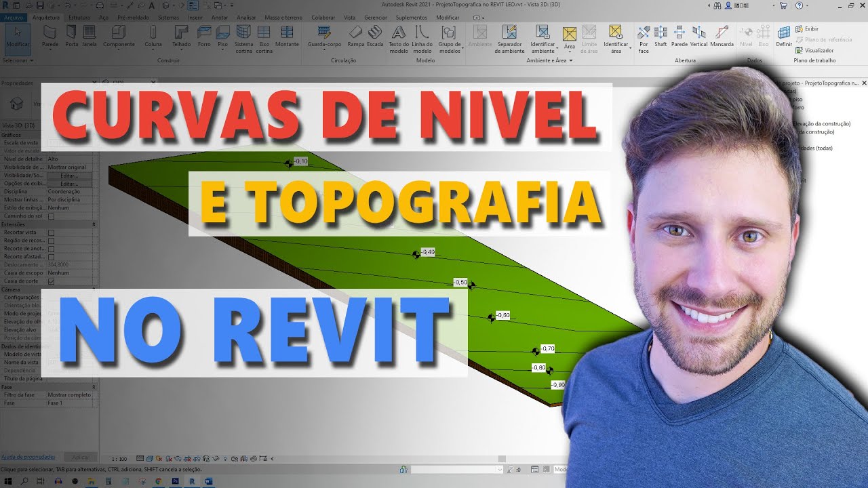Screen dimensions: 868x488
Task: Select the Forro ceiling tool
Action: coord(204,37)
